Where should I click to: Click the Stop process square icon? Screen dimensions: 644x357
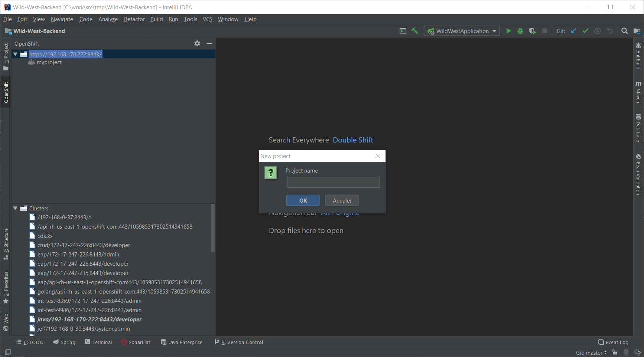tap(544, 31)
